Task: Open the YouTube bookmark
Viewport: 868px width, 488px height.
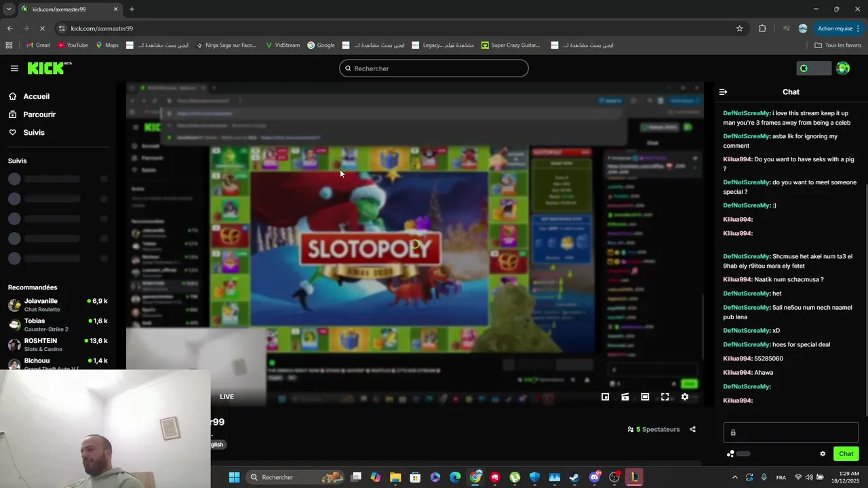Action: coord(73,45)
